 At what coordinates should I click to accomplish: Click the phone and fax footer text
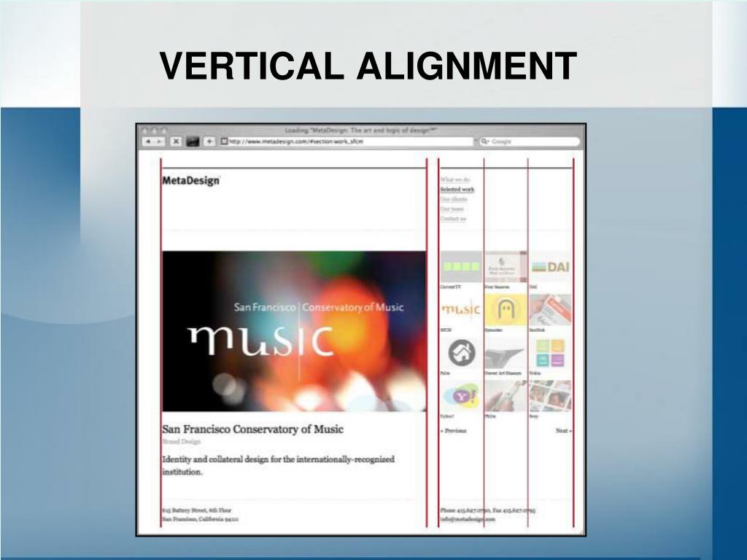pos(488,510)
